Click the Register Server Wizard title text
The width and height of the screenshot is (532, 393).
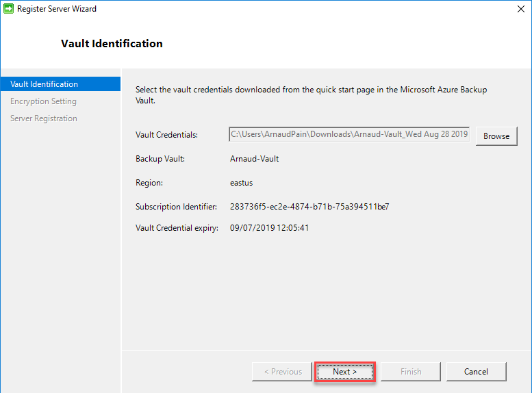click(x=57, y=9)
